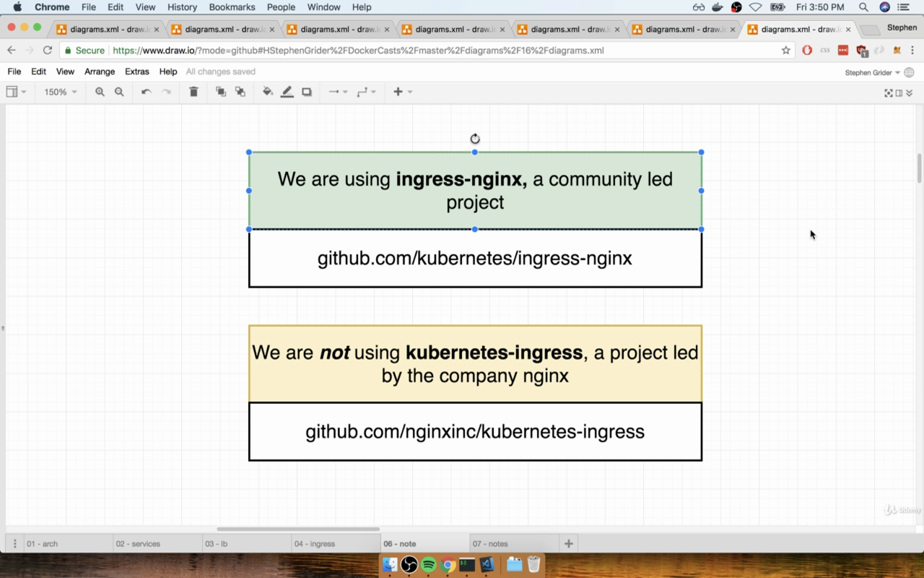Open Chrome Bookmarks menu in menu bar
This screenshot has height=578, width=924.
(232, 7)
